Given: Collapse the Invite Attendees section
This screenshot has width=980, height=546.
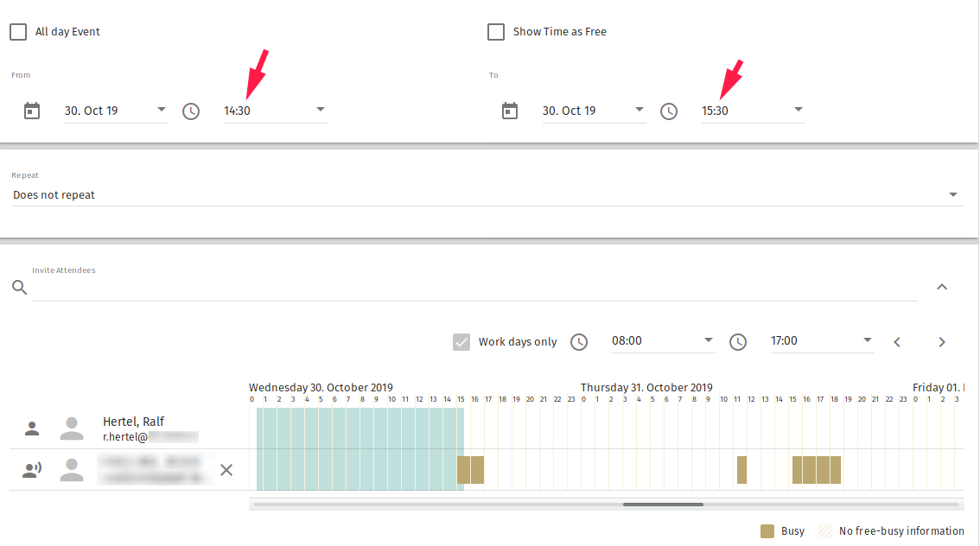Looking at the screenshot, I should click(942, 287).
